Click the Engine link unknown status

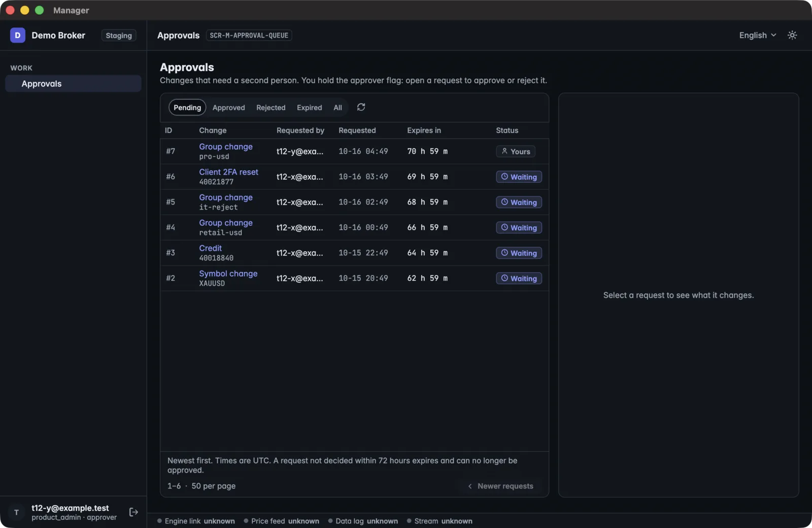pyautogui.click(x=196, y=521)
